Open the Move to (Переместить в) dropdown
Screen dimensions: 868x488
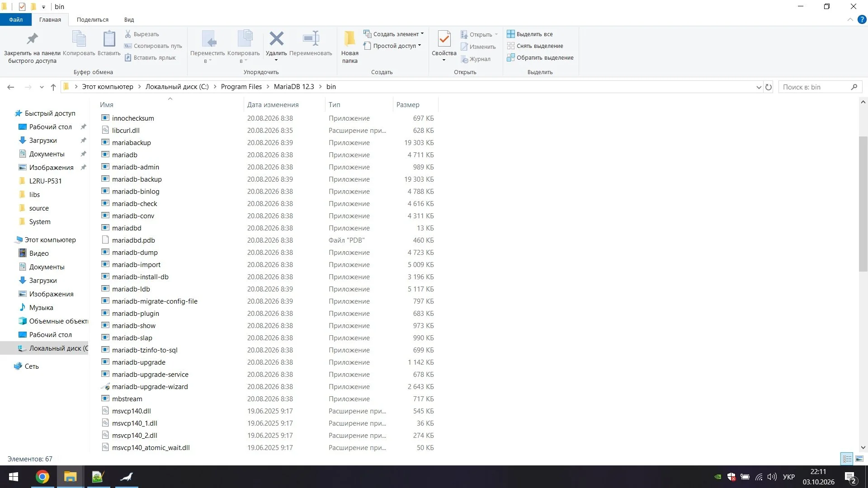pos(208,47)
